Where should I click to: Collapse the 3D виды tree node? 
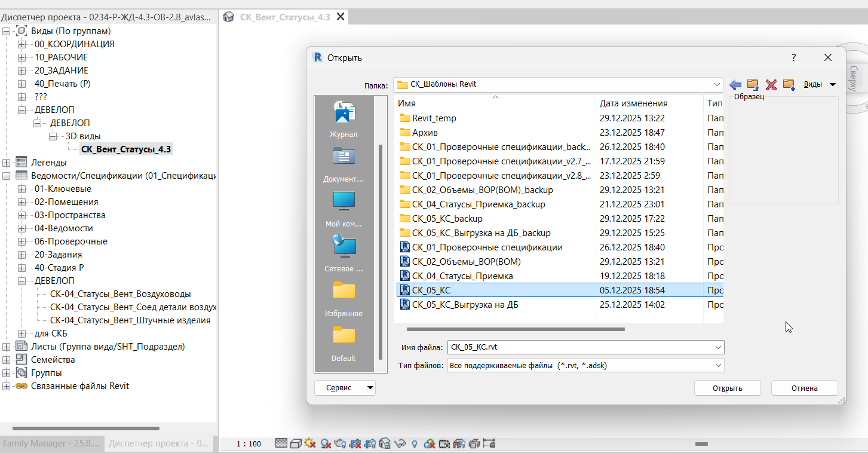tap(53, 136)
